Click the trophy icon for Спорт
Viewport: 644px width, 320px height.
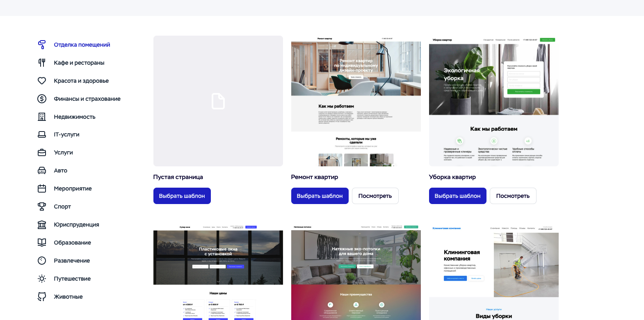(42, 207)
